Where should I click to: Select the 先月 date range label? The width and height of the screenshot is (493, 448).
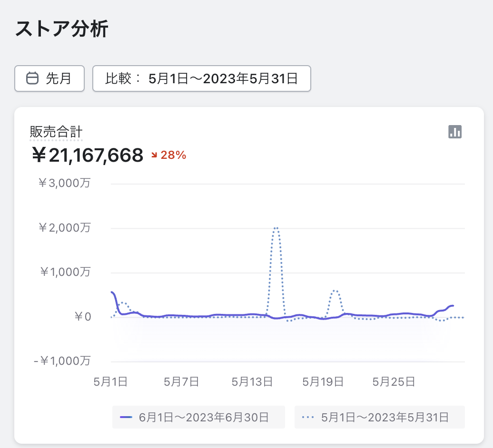58,78
